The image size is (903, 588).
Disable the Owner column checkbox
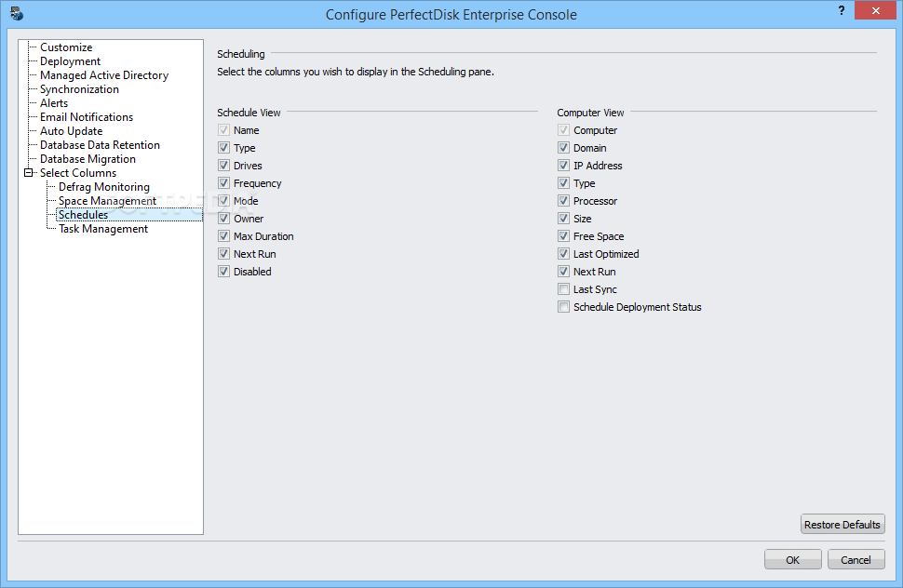pyautogui.click(x=224, y=219)
